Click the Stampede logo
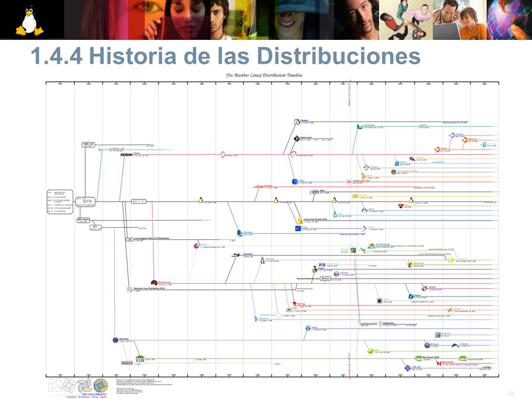 coord(239,233)
